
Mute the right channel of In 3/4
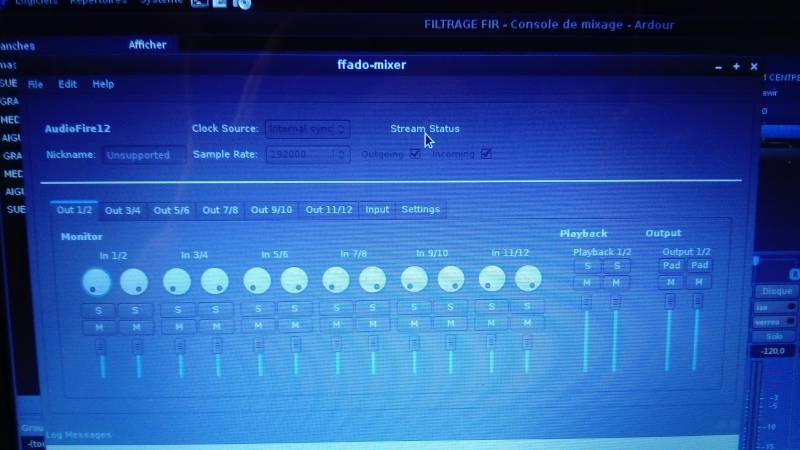(216, 327)
